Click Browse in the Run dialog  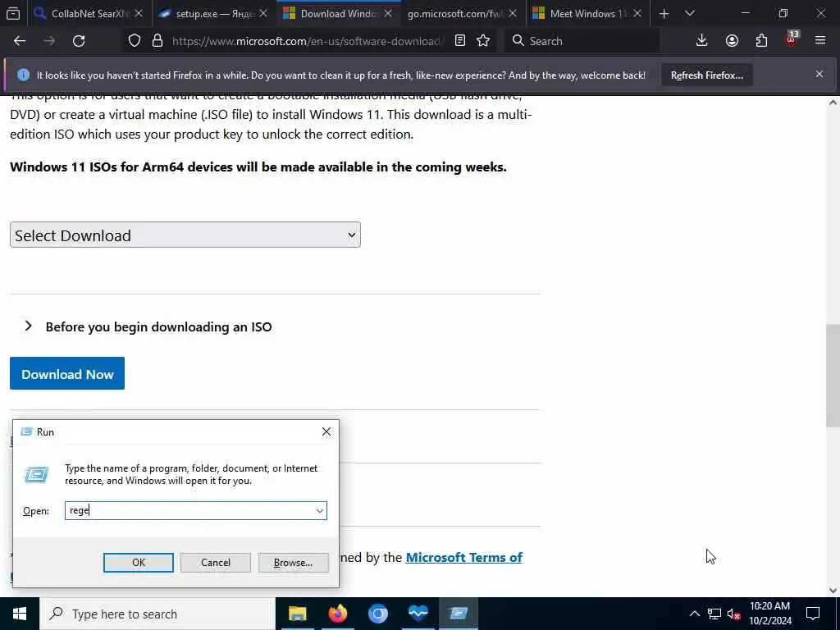293,563
